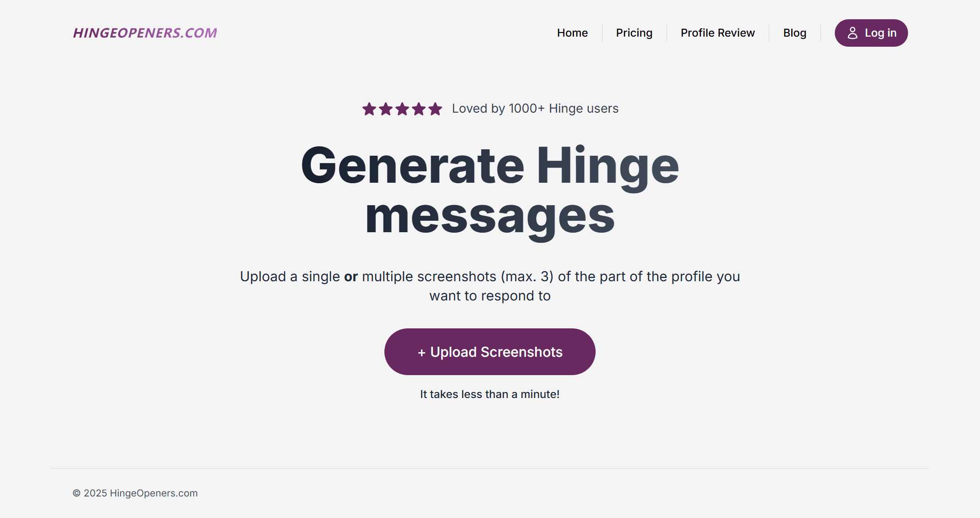Go to the Home page
This screenshot has width=980, height=518.
572,33
